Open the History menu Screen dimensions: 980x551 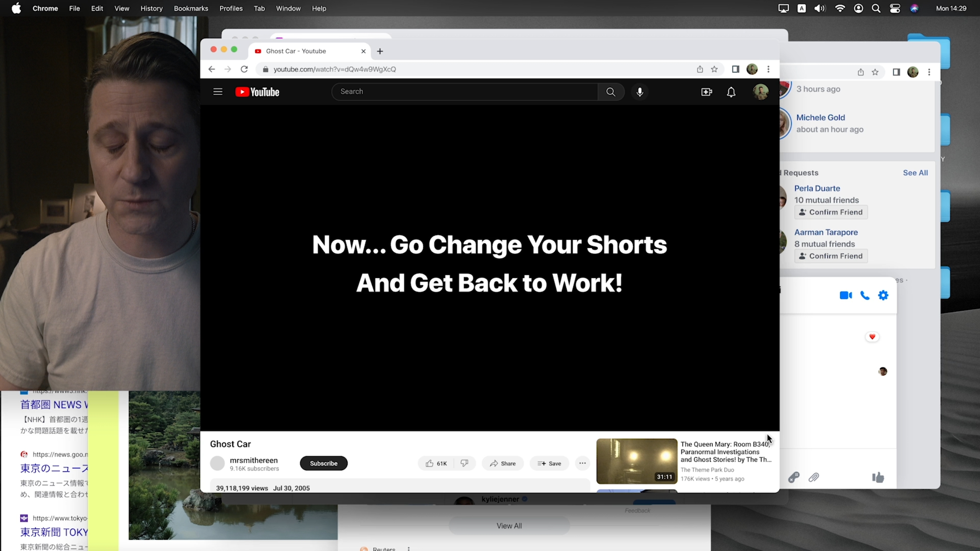pos(151,8)
